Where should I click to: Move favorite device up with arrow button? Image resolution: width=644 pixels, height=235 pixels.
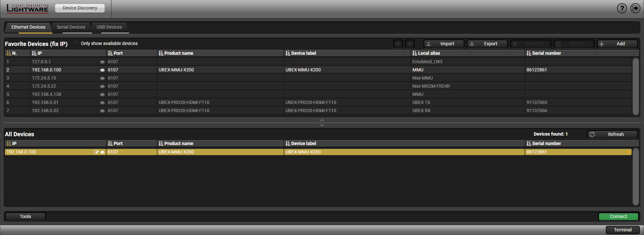pyautogui.click(x=398, y=44)
